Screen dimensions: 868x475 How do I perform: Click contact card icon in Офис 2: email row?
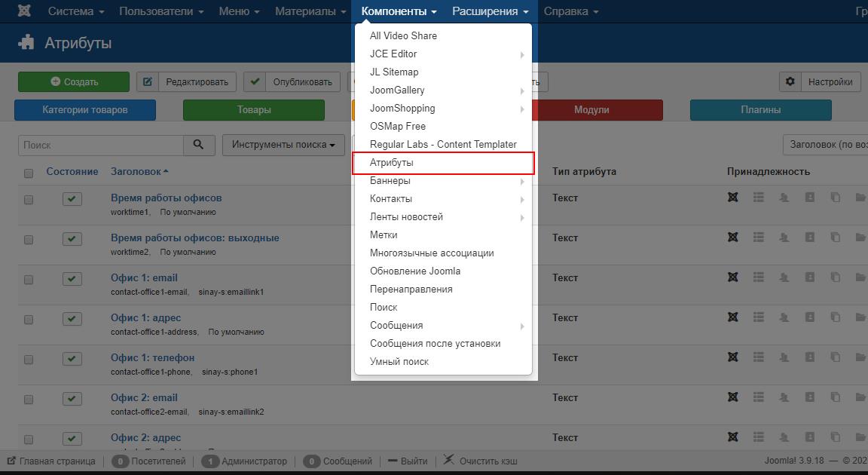[x=810, y=397]
